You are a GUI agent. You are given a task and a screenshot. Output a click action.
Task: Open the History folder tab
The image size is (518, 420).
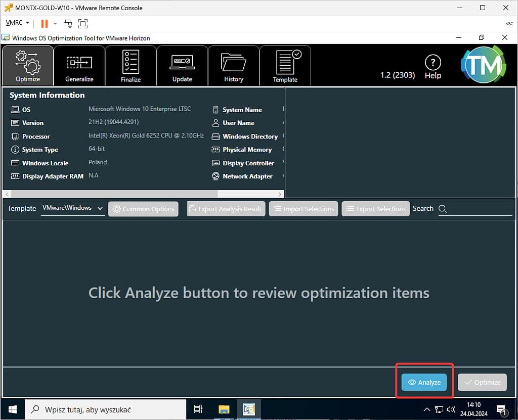click(x=233, y=66)
